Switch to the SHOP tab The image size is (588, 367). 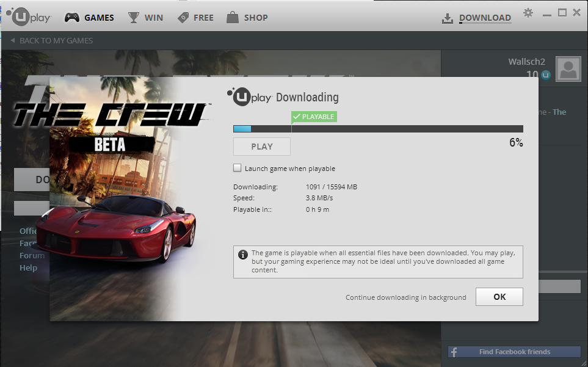tap(256, 18)
